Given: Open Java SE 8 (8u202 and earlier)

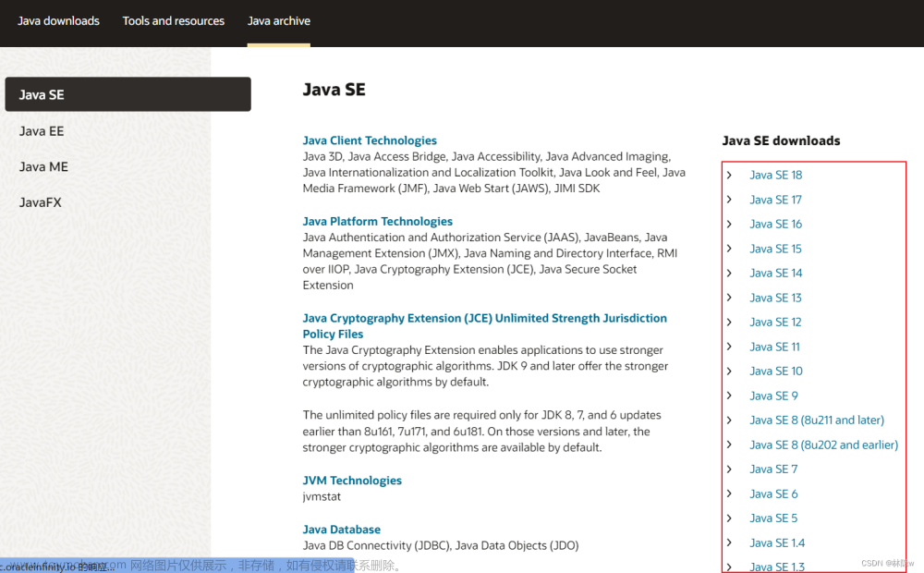Looking at the screenshot, I should point(824,445).
